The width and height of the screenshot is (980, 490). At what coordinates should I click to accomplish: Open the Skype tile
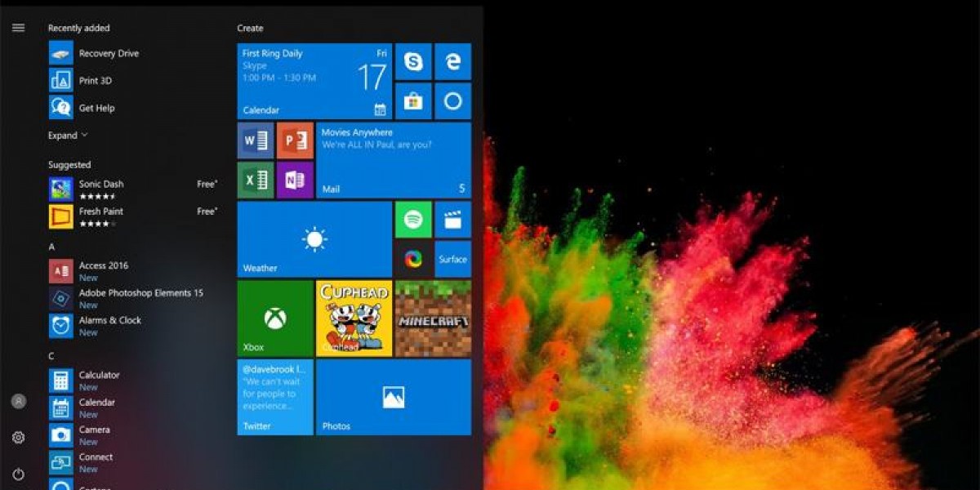point(413,62)
